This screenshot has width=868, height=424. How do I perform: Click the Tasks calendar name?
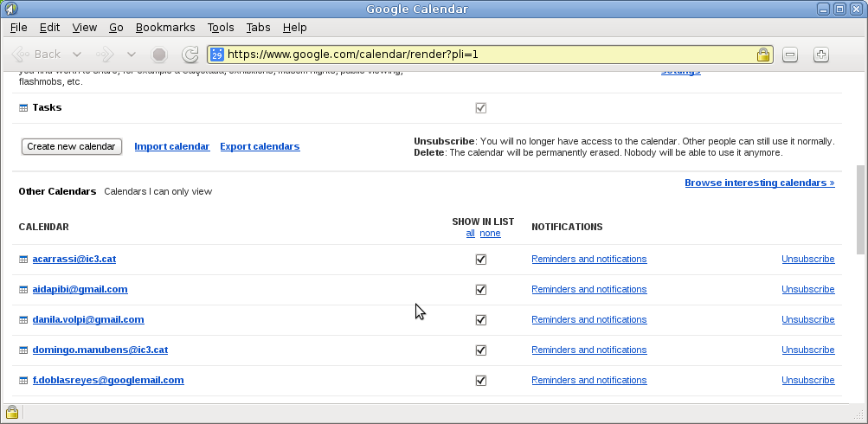tap(47, 107)
